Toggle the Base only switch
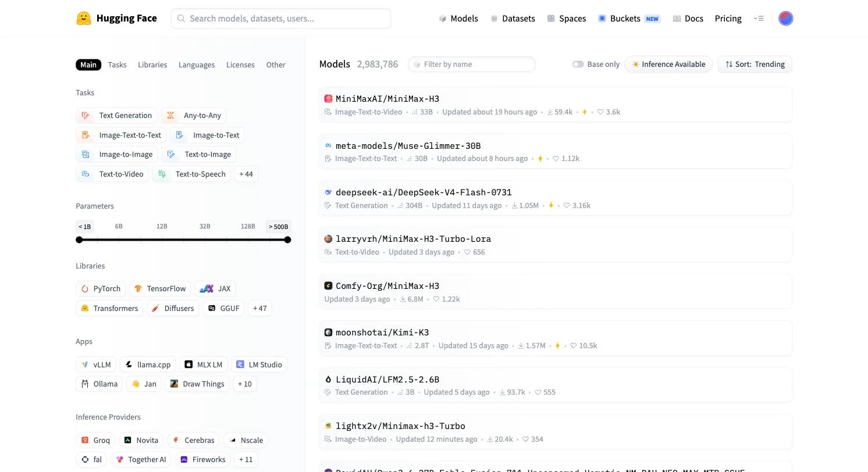Image resolution: width=868 pixels, height=472 pixels. coord(578,64)
